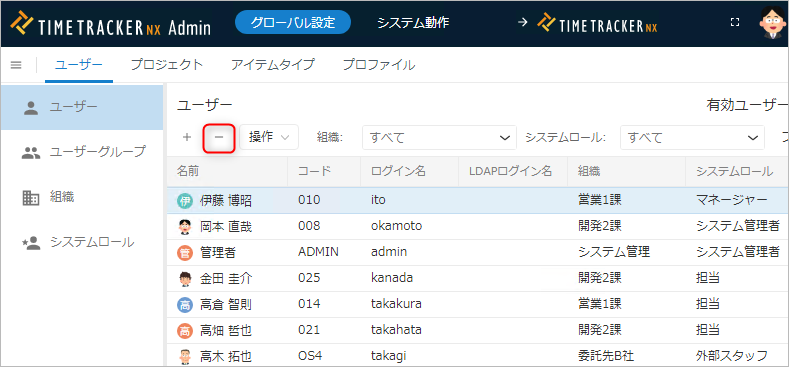Switch to the アイテムタイプ tab
The image size is (789, 367).
[273, 65]
